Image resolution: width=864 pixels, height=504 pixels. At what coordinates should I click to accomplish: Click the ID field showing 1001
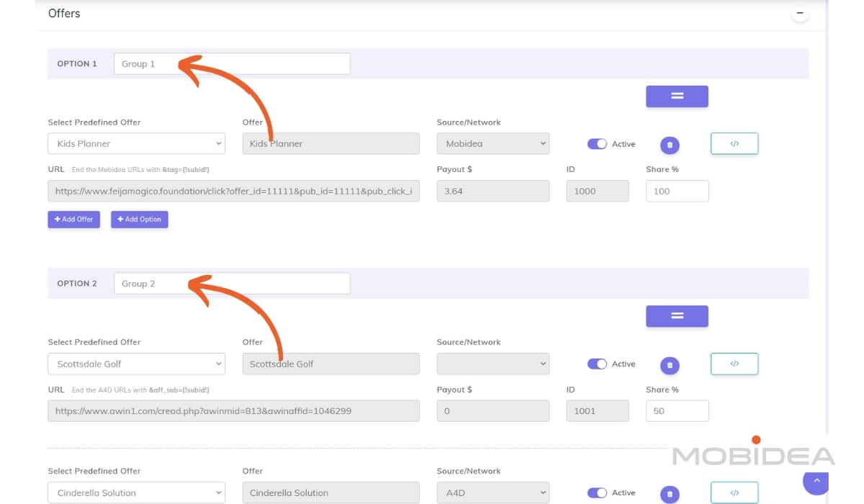[x=598, y=411]
